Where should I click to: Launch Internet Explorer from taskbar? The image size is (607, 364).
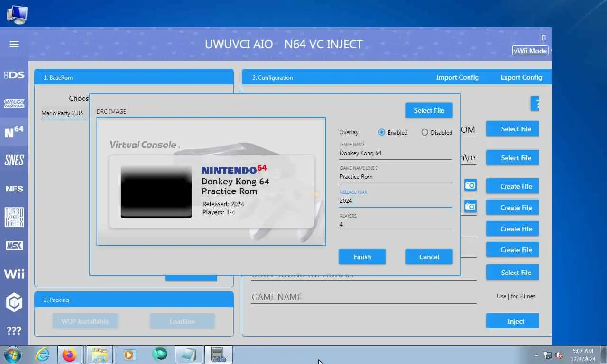pyautogui.click(x=42, y=355)
